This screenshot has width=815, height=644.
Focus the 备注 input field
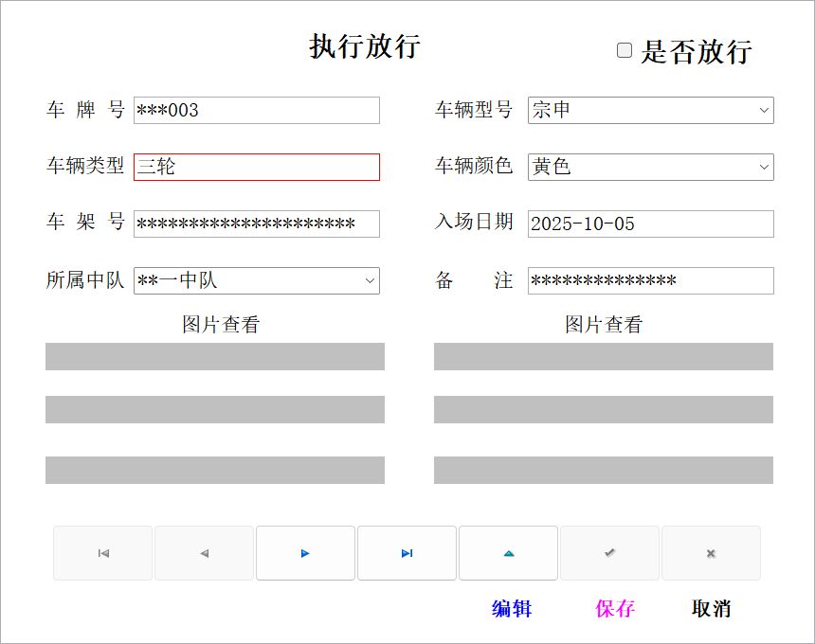[651, 280]
